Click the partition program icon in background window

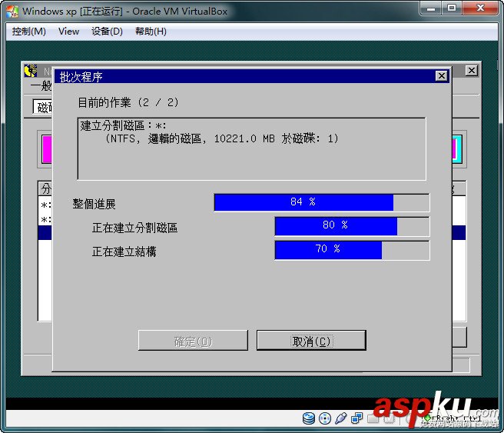[x=31, y=71]
